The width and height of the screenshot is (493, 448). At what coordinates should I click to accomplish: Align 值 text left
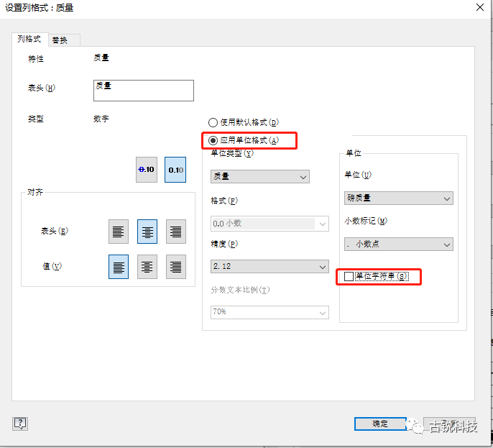coord(119,267)
